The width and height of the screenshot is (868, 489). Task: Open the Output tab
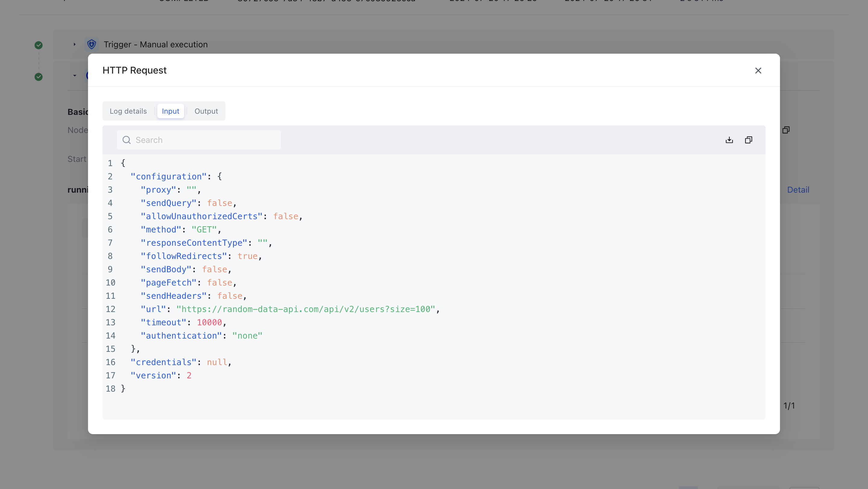pos(206,111)
